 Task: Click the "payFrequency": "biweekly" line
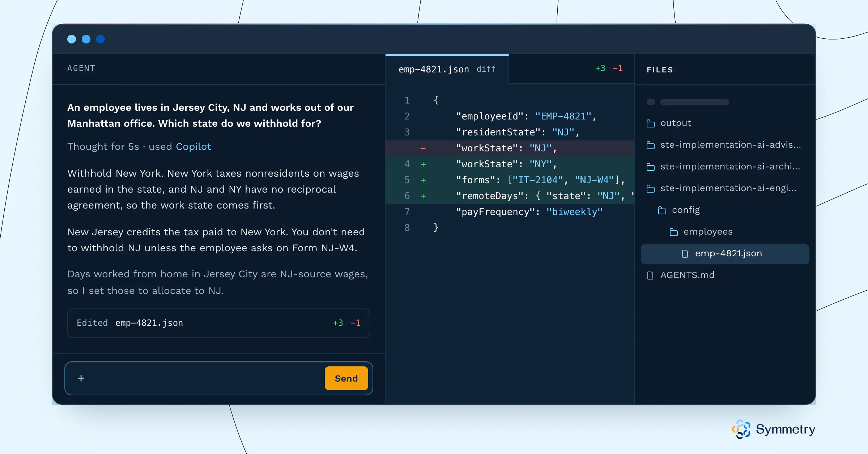click(x=510, y=212)
